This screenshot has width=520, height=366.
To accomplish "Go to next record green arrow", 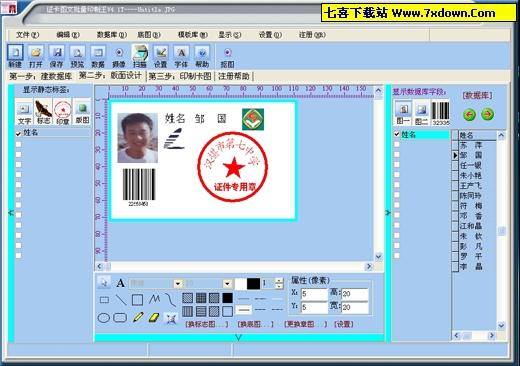I will [487, 115].
